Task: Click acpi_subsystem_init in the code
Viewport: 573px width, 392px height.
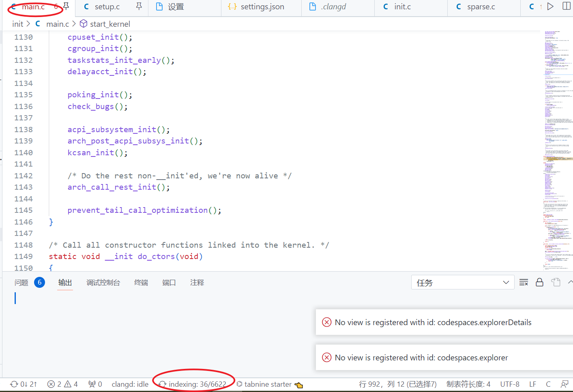Action: pyautogui.click(x=112, y=129)
